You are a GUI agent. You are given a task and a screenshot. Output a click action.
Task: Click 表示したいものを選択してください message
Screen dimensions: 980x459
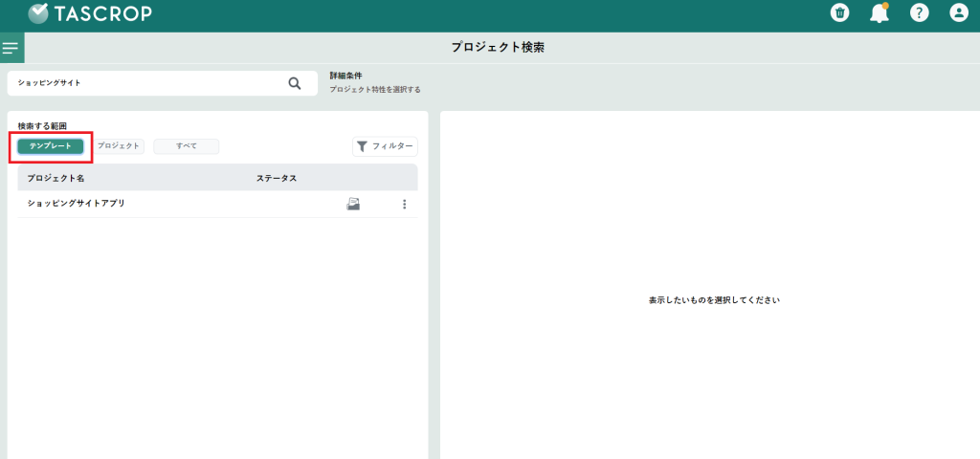tap(714, 300)
